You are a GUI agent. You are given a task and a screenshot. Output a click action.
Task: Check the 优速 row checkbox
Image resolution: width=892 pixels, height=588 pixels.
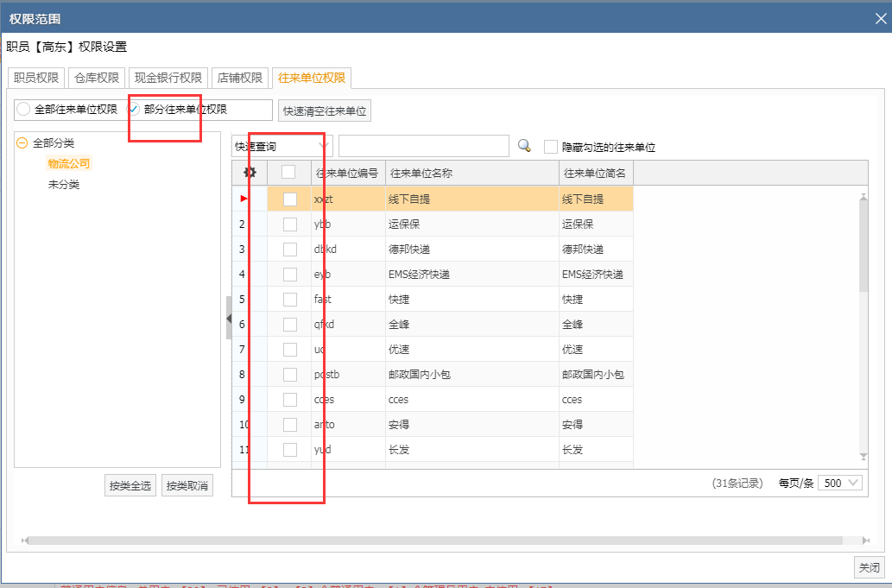(290, 349)
